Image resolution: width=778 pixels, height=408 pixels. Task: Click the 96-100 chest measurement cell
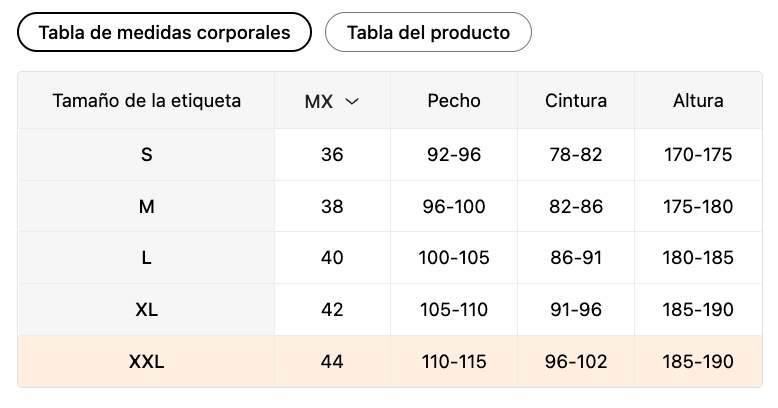click(454, 207)
